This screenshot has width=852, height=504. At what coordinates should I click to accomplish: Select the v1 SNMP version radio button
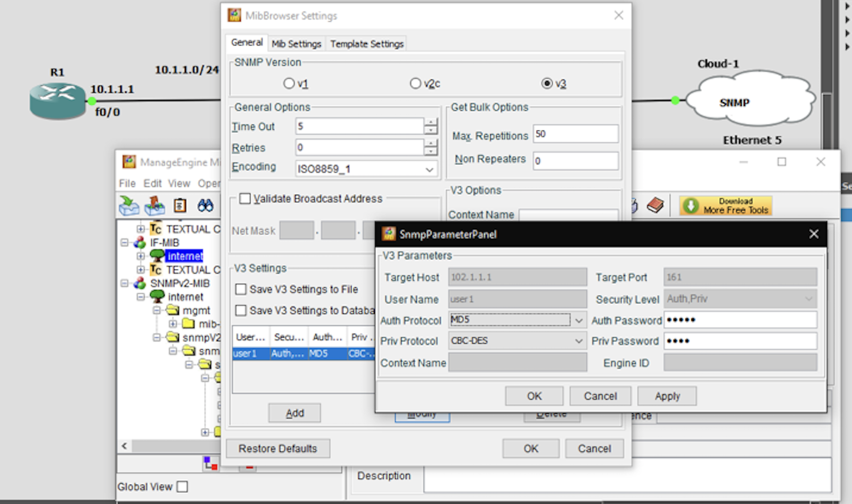pos(289,84)
